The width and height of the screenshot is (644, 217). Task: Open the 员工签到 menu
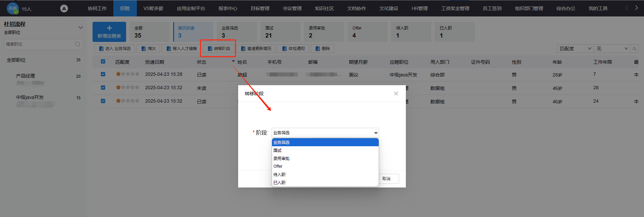pos(492,8)
